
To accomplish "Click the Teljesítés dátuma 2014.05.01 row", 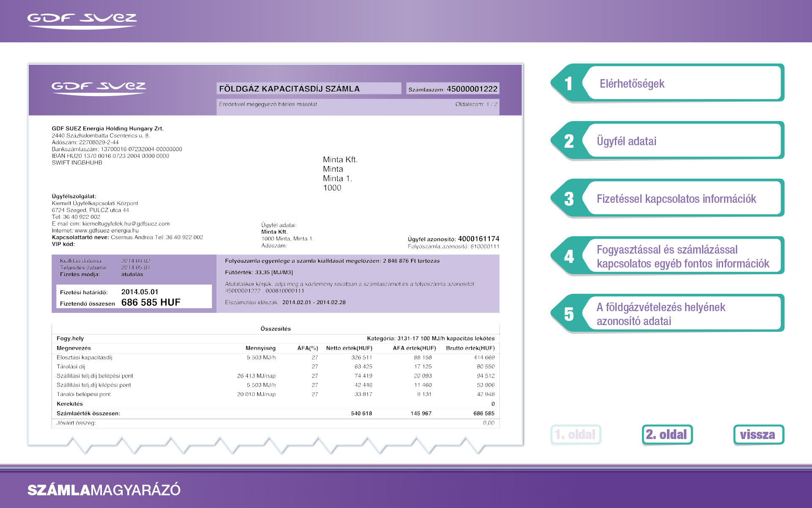I will point(105,268).
